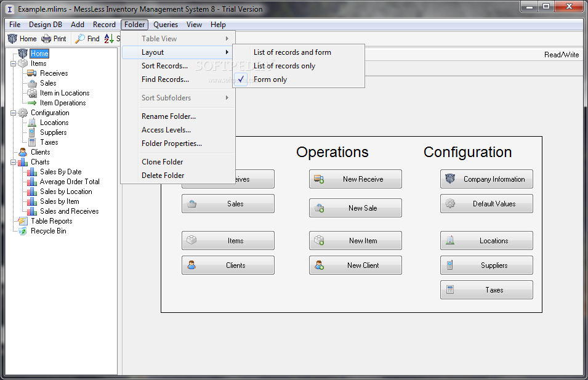This screenshot has height=380, width=588.
Task: Choose Clone Folder menu entry
Action: pos(179,162)
